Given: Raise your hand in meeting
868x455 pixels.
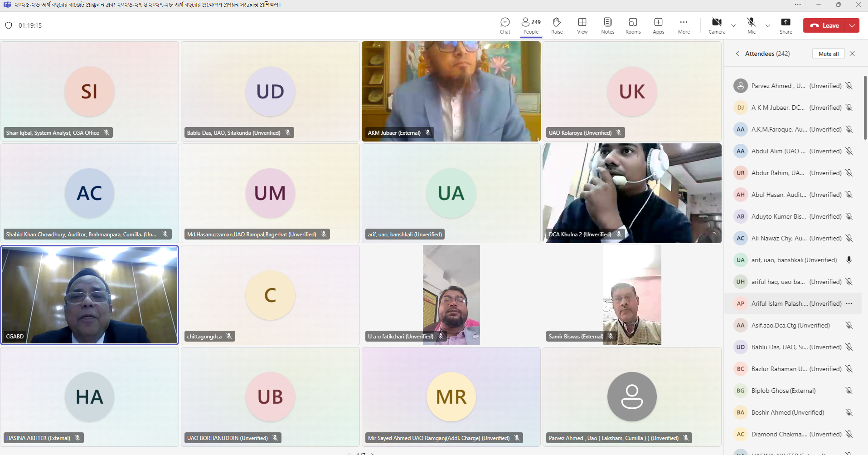Looking at the screenshot, I should [557, 25].
